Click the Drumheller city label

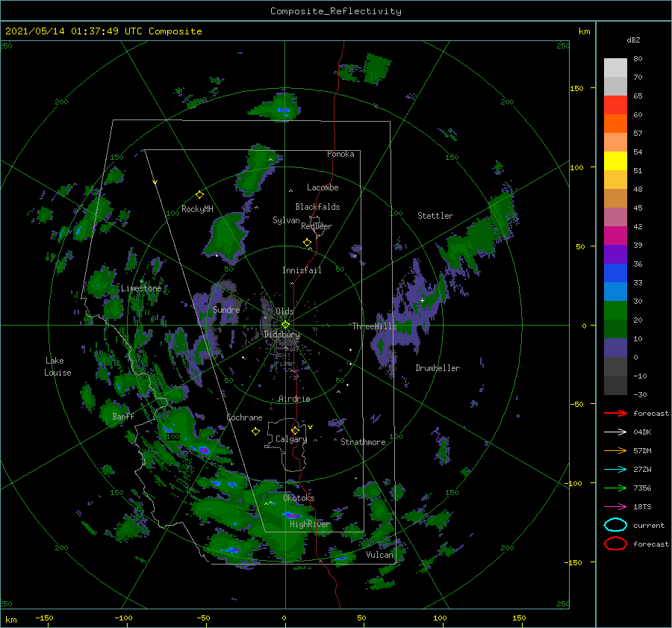coord(438,368)
